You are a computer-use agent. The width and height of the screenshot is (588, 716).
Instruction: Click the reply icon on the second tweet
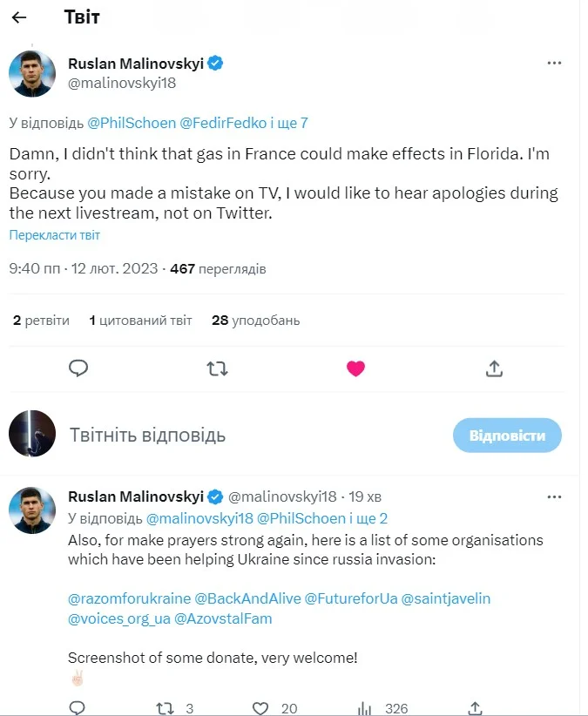pyautogui.click(x=77, y=707)
